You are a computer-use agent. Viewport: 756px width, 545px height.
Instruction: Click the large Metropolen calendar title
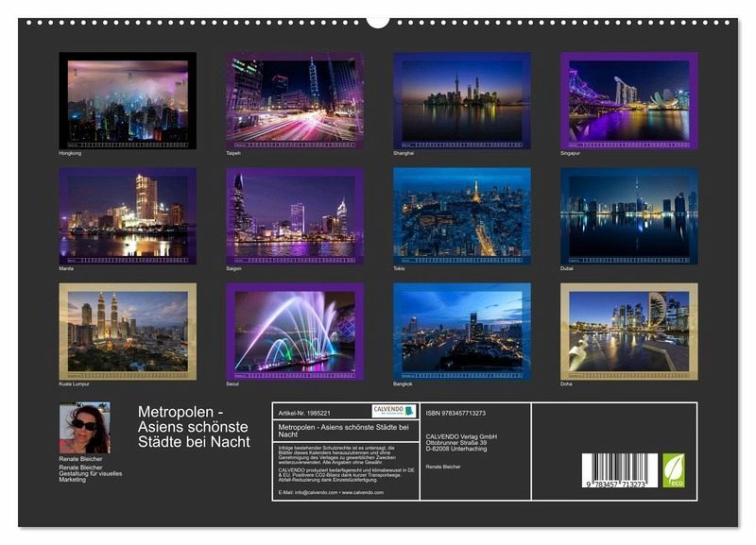pyautogui.click(x=194, y=426)
